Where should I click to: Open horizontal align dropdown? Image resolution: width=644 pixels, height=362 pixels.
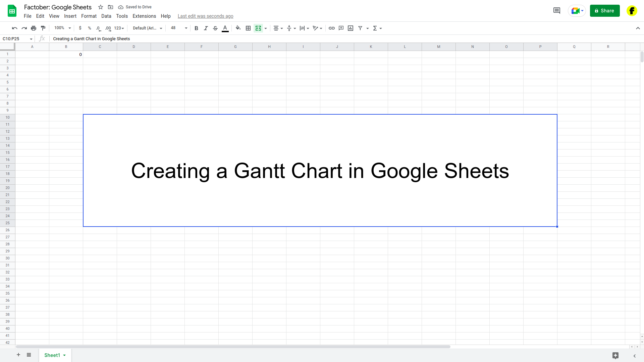click(x=278, y=28)
